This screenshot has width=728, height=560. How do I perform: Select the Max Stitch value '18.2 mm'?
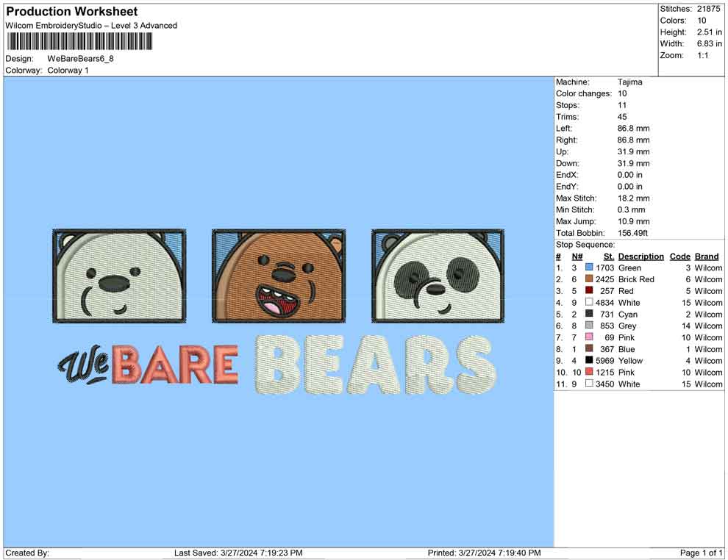pyautogui.click(x=634, y=198)
